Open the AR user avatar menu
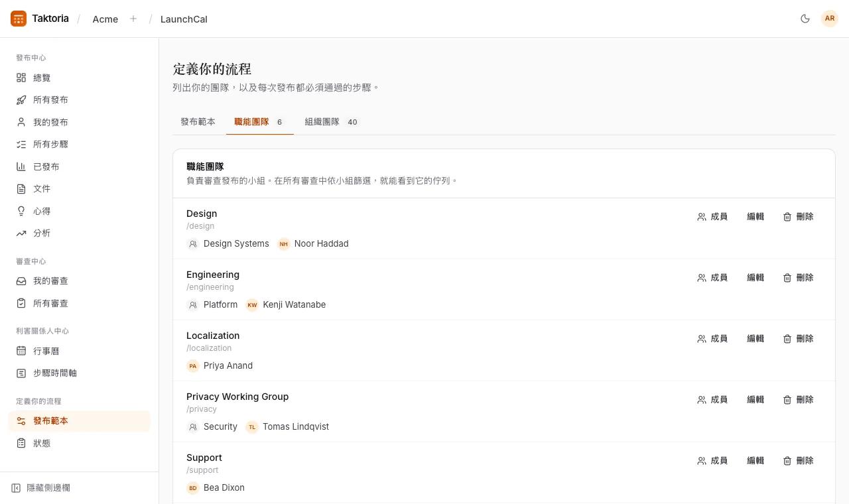Image resolution: width=849 pixels, height=504 pixels. [x=830, y=19]
